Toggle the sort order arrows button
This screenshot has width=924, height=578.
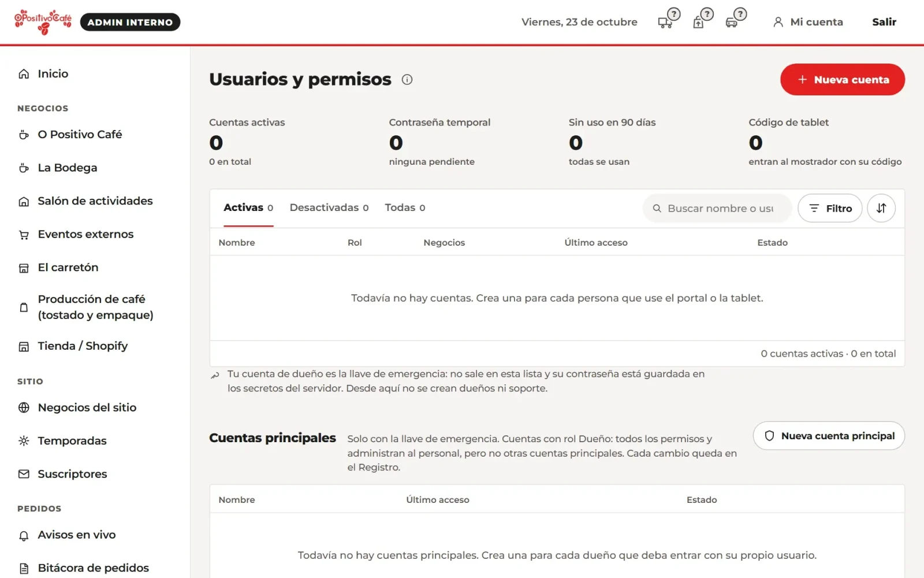[x=881, y=208]
